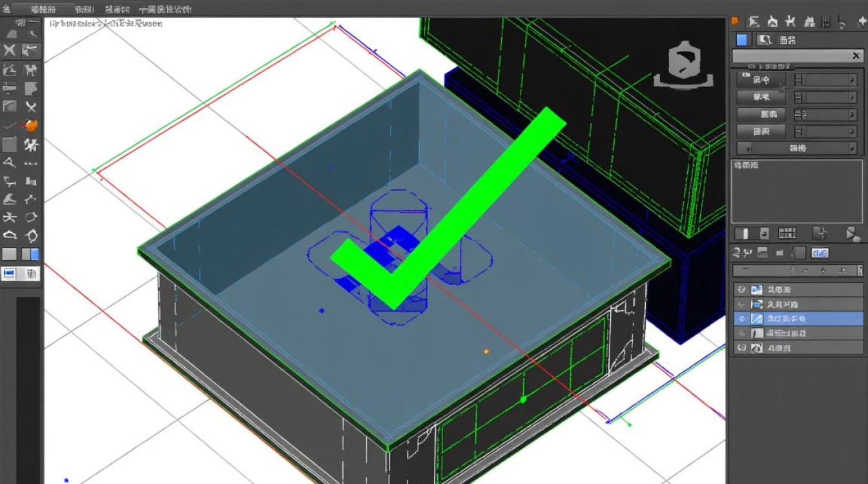Viewport: 868px width, 484px height.
Task: Click the orange icon atop the right panel
Action: click(734, 21)
